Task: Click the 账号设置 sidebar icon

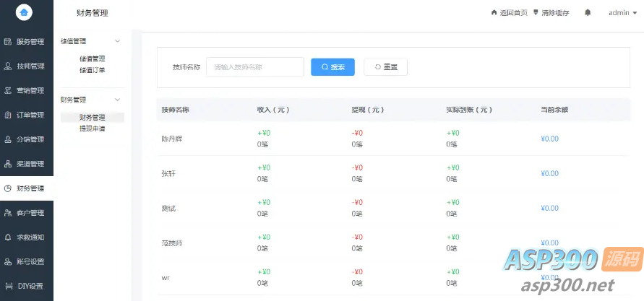Action: point(8,261)
